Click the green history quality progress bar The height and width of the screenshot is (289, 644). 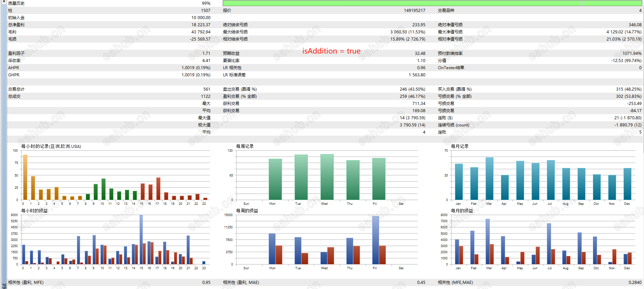click(432, 3)
